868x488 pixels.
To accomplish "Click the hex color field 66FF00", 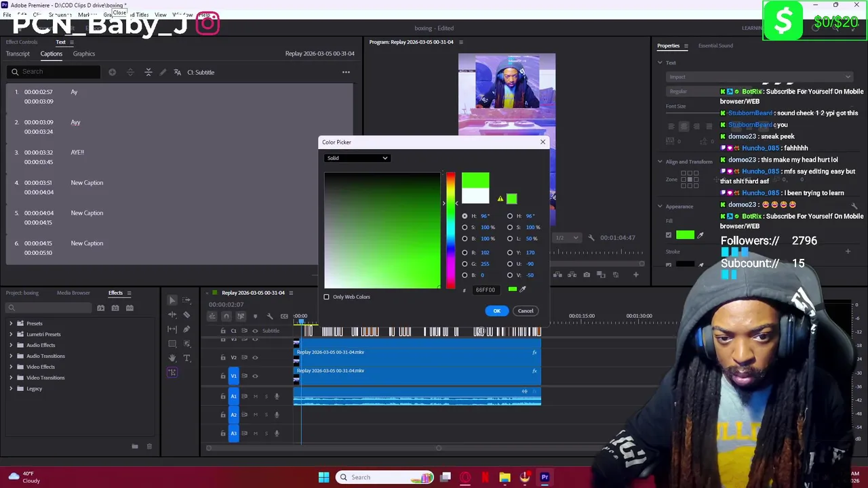I will click(488, 289).
